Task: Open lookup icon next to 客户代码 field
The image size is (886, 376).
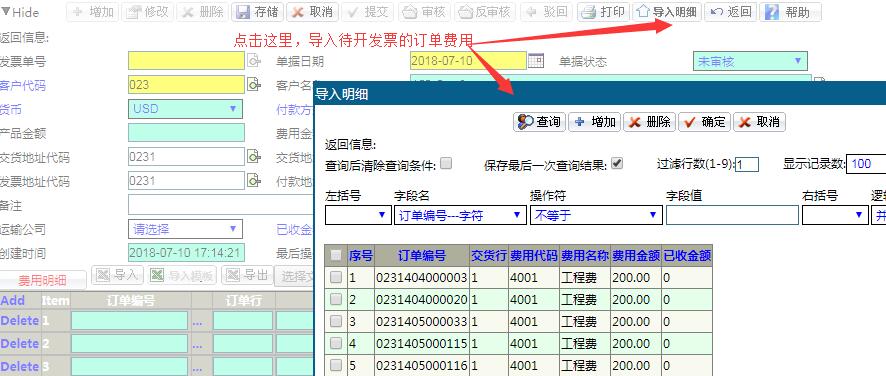Action: (254, 85)
